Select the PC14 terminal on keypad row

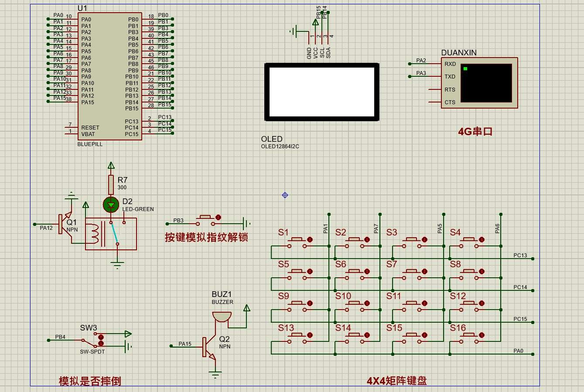pos(520,287)
